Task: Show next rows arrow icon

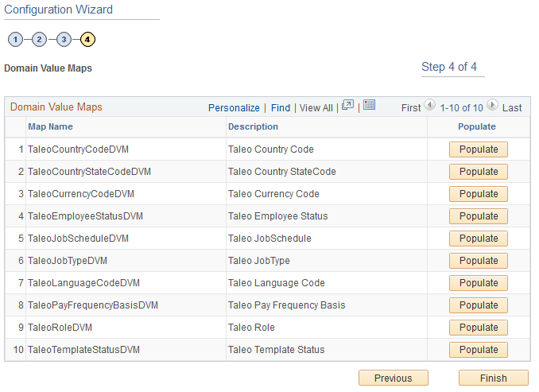Action: (x=492, y=104)
